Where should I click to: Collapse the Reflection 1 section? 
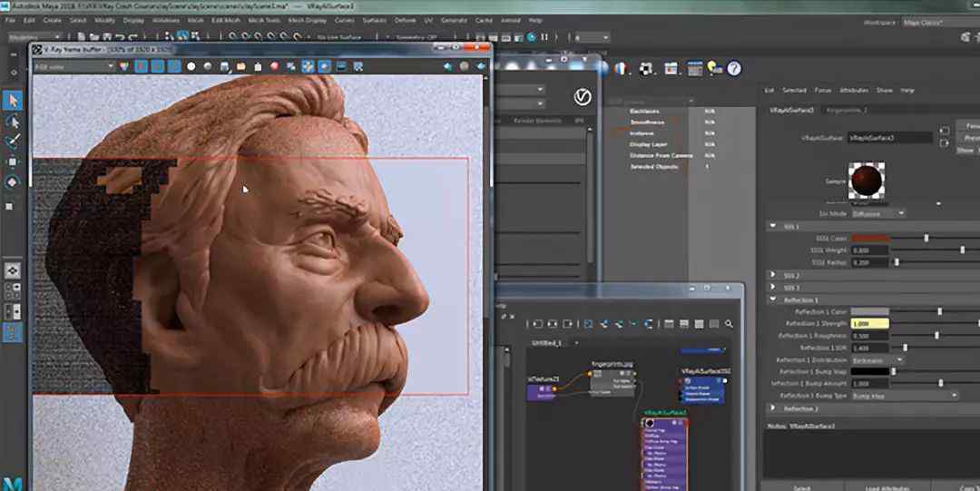(x=773, y=300)
